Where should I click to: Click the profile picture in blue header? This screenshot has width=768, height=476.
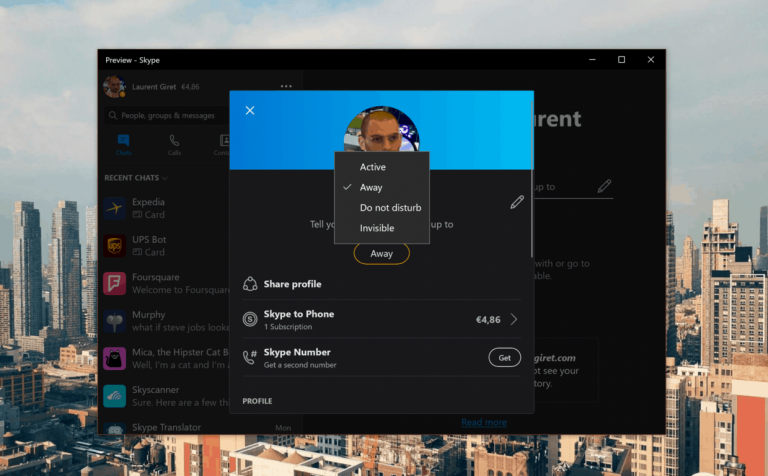(382, 129)
